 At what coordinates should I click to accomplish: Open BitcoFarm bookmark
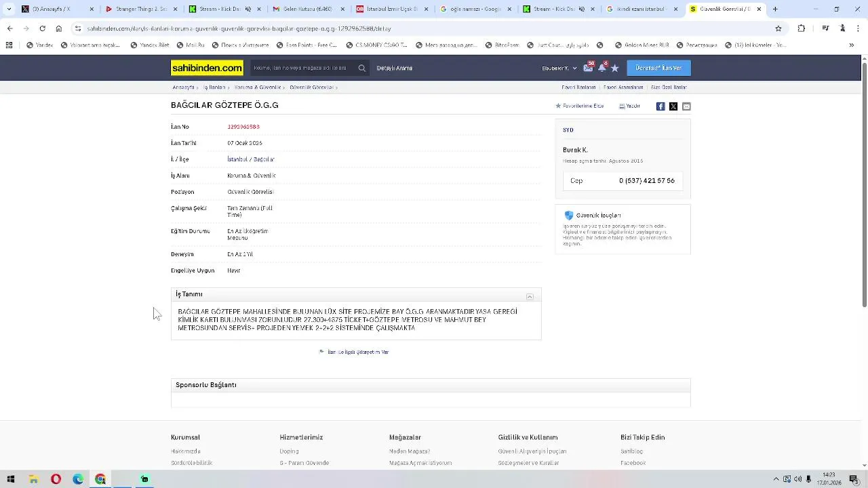tap(502, 45)
